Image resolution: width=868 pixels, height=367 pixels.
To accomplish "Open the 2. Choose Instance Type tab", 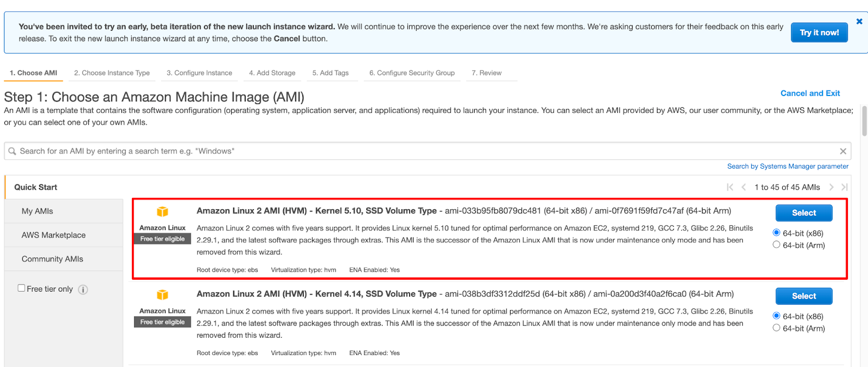I will point(112,73).
